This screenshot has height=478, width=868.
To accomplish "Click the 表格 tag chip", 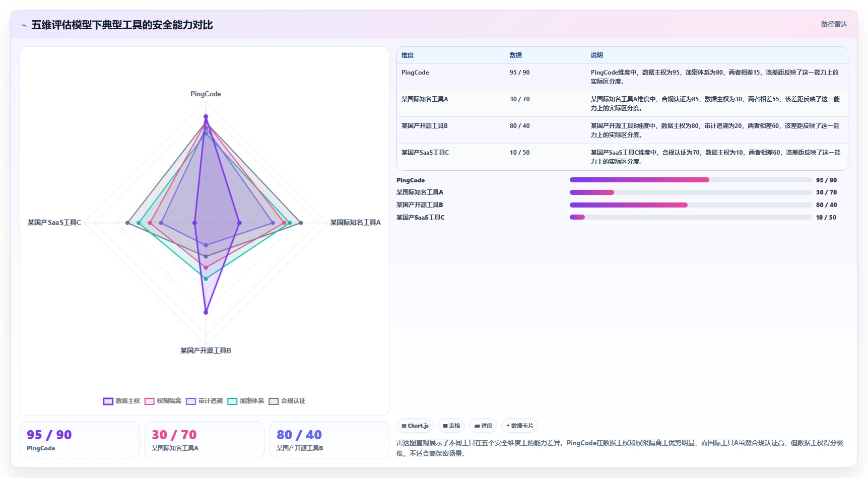I will [451, 426].
